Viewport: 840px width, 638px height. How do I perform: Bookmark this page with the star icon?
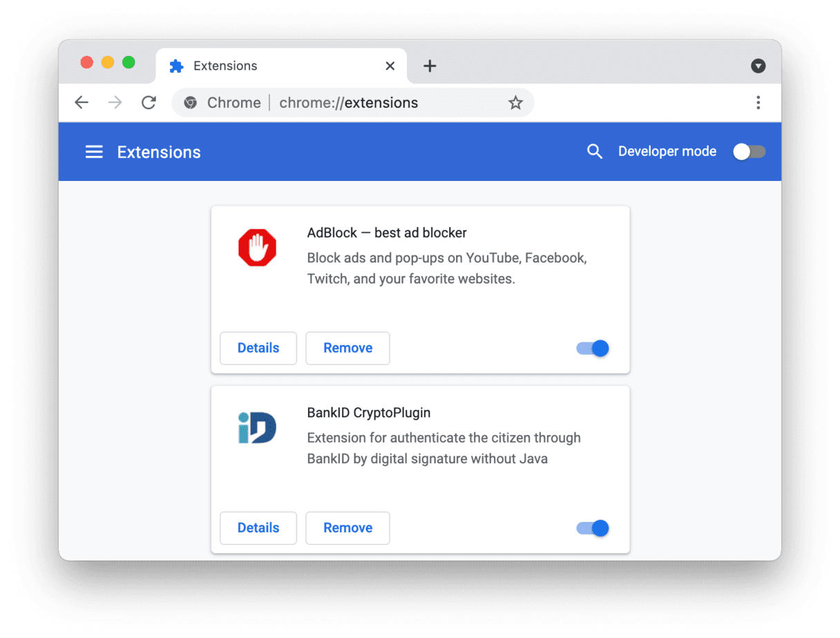(x=515, y=103)
